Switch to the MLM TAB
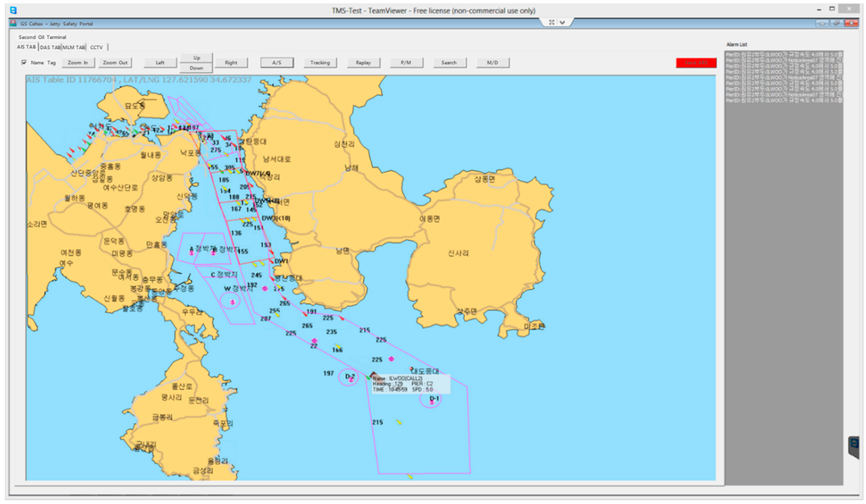The height and width of the screenshot is (504, 866). 74,47
